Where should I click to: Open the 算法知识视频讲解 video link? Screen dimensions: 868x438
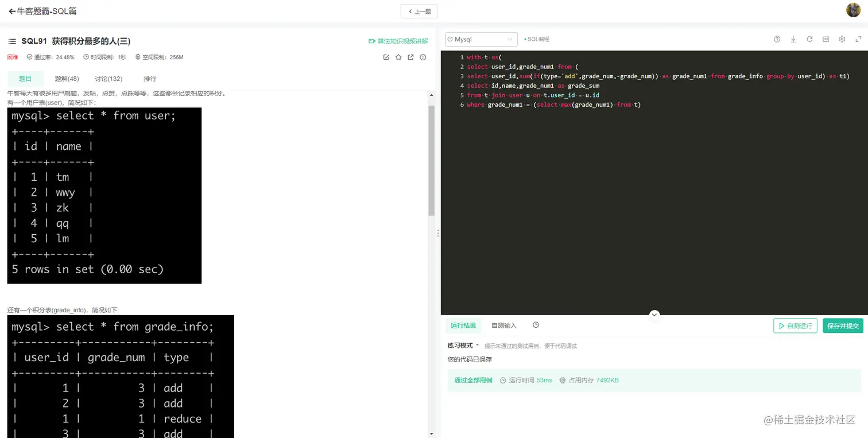pyautogui.click(x=399, y=41)
